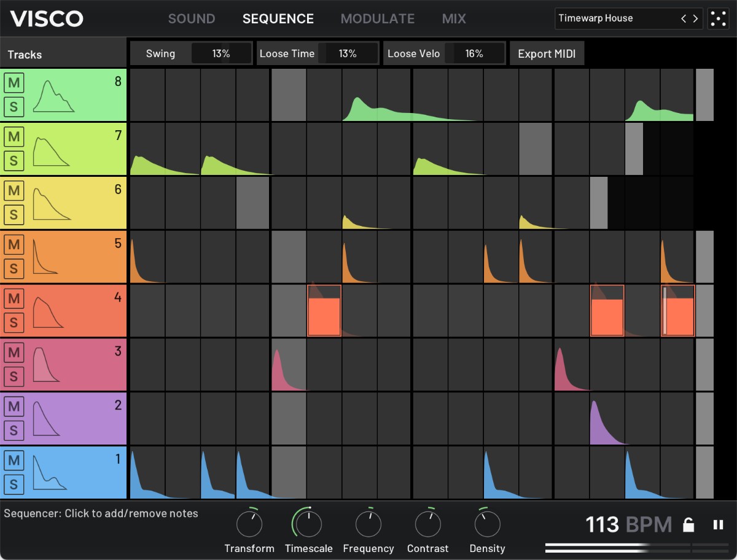
Task: Click the Export MIDI button
Action: click(547, 53)
